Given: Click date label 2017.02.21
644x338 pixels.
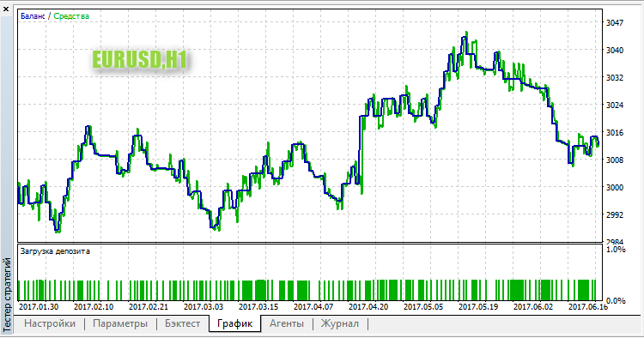Looking at the screenshot, I should [149, 307].
